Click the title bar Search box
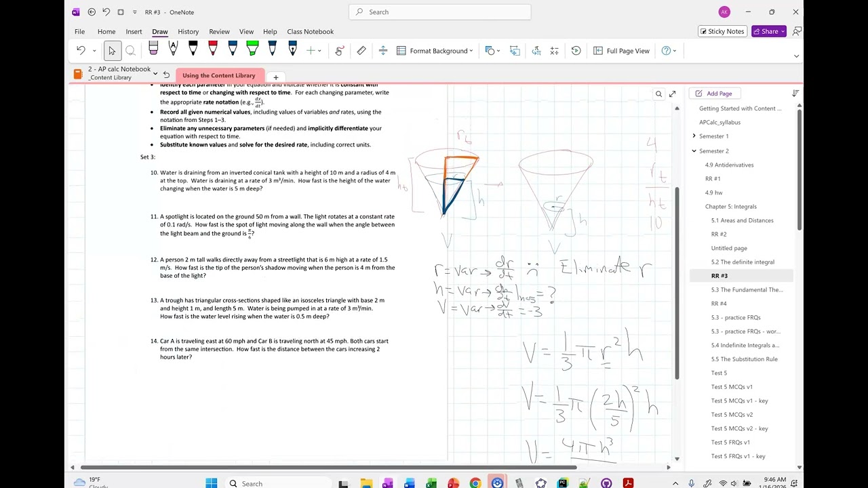The width and height of the screenshot is (868, 488). [x=439, y=12]
